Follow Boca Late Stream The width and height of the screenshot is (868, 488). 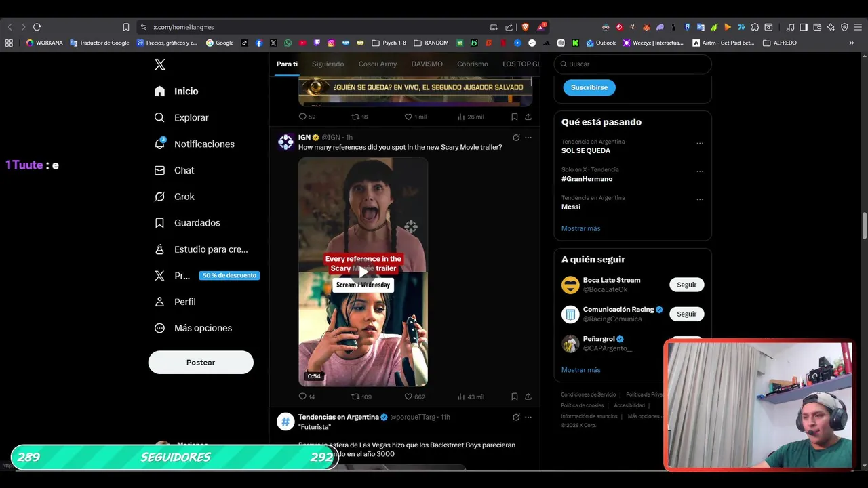click(686, 285)
